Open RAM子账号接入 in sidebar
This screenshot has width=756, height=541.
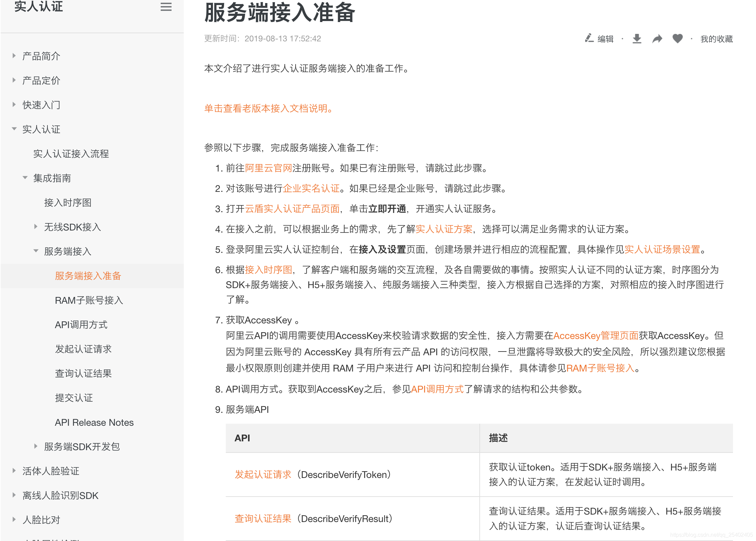pyautogui.click(x=89, y=300)
